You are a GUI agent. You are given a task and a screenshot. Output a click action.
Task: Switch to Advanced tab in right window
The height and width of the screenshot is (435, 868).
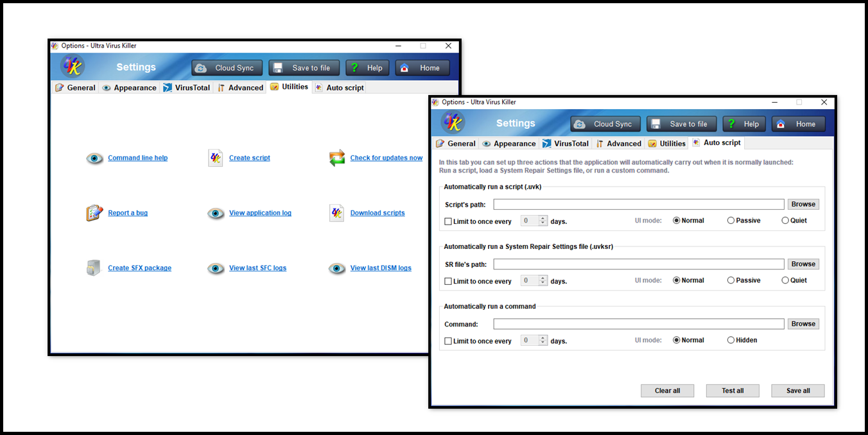click(x=619, y=144)
